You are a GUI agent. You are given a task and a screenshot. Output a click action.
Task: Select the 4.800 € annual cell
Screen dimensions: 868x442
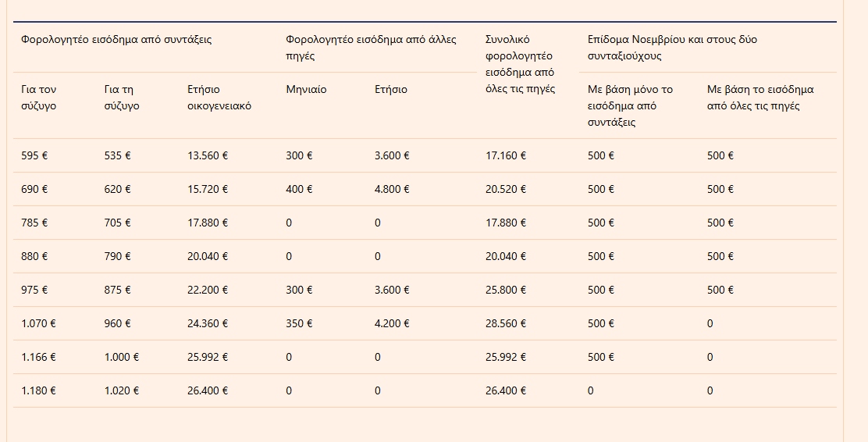tap(392, 189)
